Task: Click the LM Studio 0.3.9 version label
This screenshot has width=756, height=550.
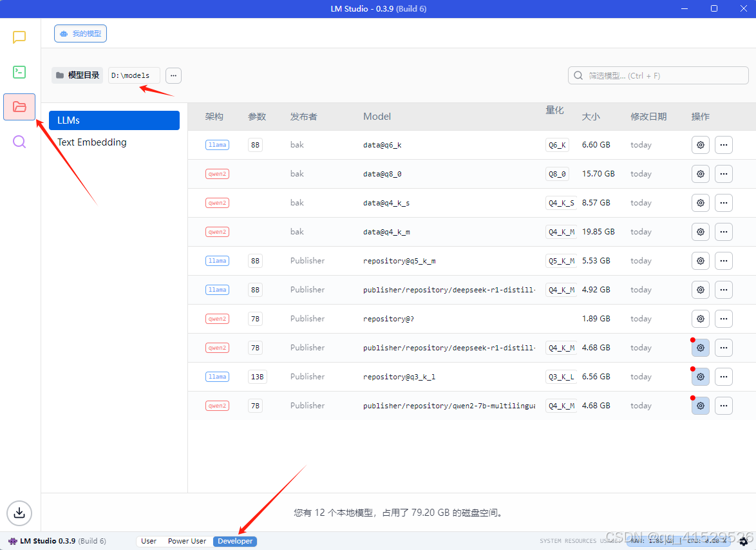Action: (57, 542)
